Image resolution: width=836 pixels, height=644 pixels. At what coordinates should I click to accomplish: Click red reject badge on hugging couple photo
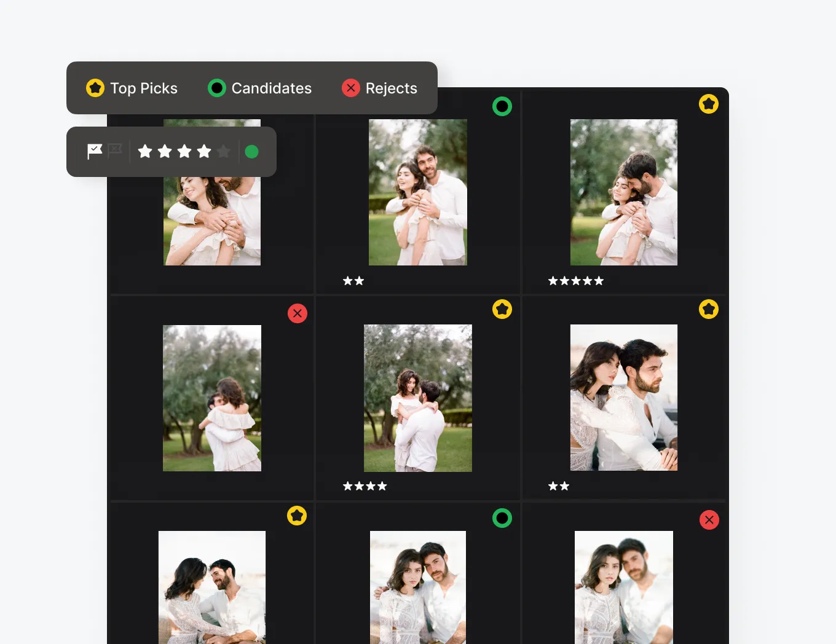[298, 313]
